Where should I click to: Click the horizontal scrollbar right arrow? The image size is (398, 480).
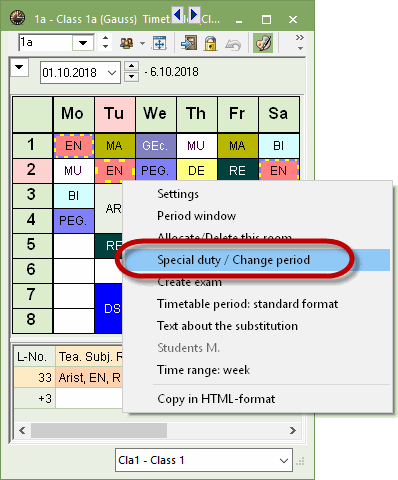(x=293, y=430)
